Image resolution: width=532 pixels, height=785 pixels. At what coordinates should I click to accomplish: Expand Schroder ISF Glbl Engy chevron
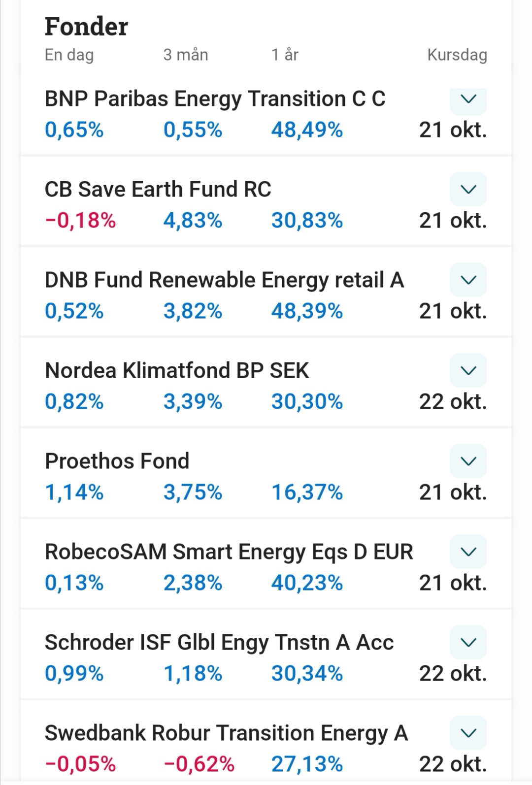click(468, 642)
